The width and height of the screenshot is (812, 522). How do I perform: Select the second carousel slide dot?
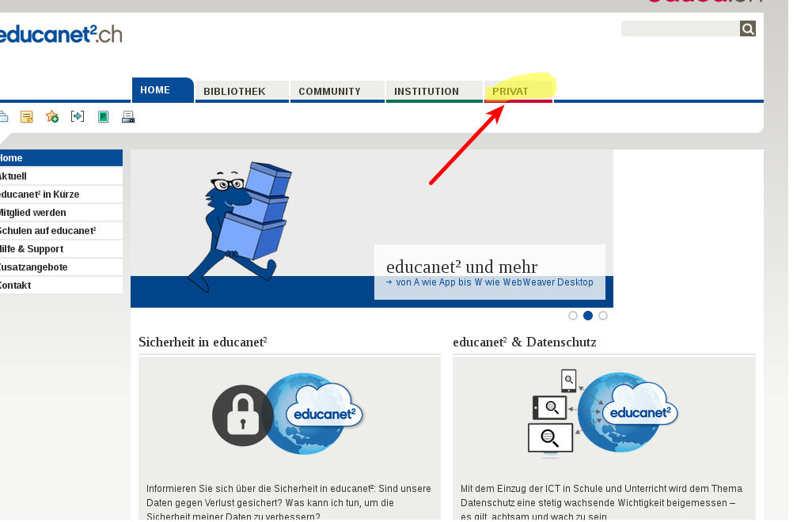point(588,316)
